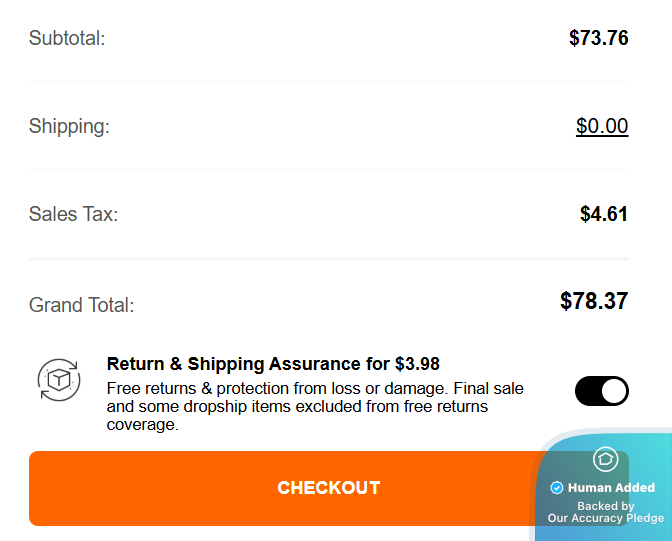Click the "Our Accuracy Pledge" text
Screen dimensions: 672x541
click(x=605, y=518)
